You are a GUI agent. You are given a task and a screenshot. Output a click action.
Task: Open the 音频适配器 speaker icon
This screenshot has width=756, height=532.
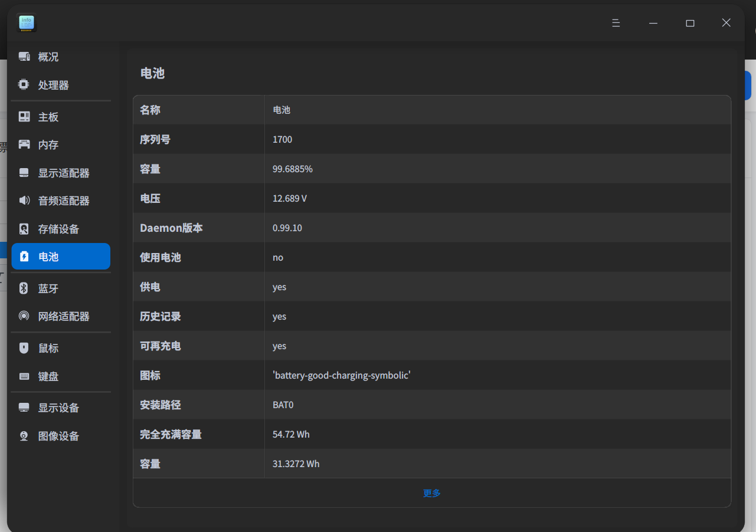click(24, 201)
